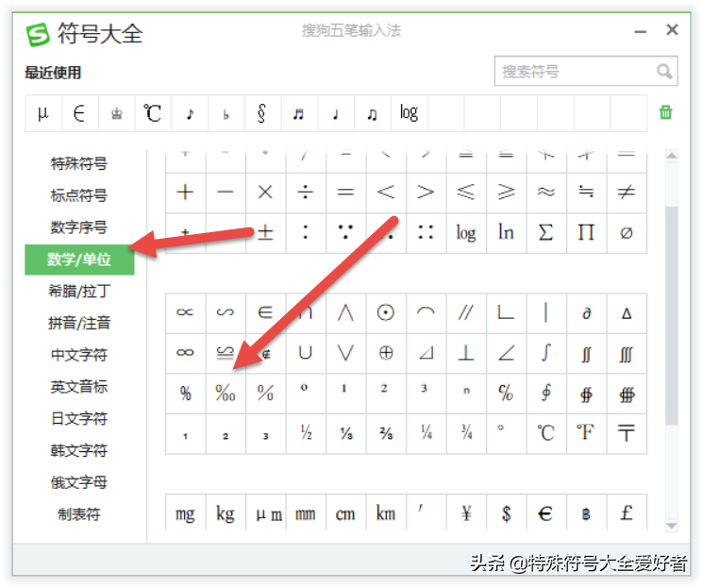The height and width of the screenshot is (588, 703).
Task: Insert the less-than-or-equal ≤ symbol
Action: click(x=466, y=193)
